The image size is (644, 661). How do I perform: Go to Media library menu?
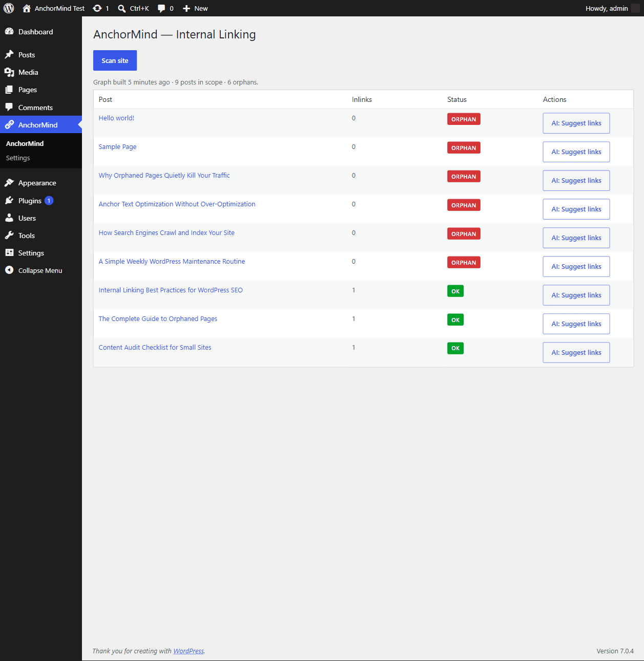[x=41, y=72]
